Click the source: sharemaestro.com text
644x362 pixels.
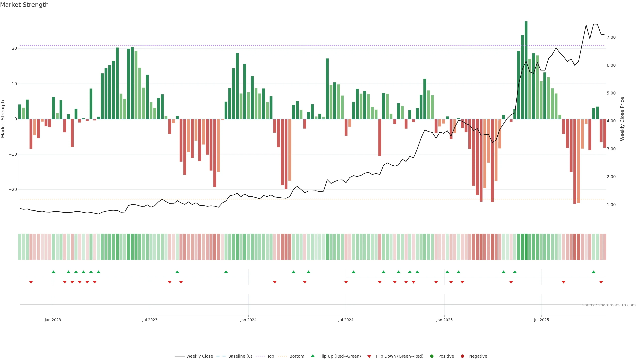609,305
